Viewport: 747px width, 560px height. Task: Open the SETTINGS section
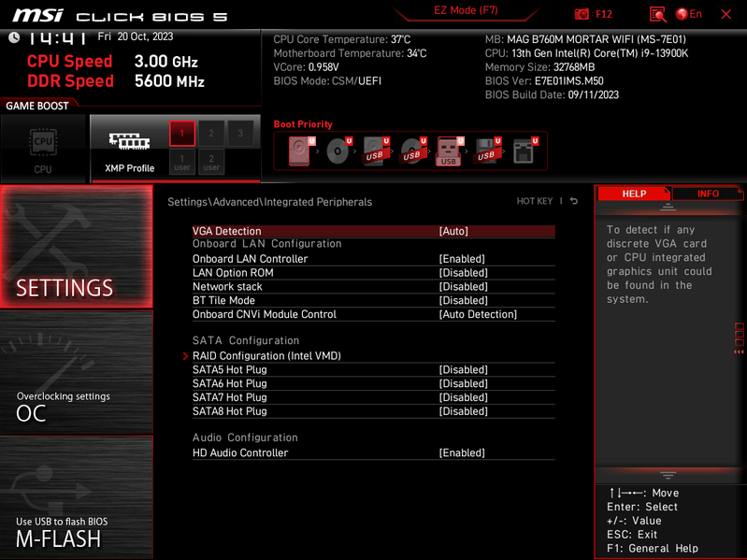pyautogui.click(x=77, y=247)
